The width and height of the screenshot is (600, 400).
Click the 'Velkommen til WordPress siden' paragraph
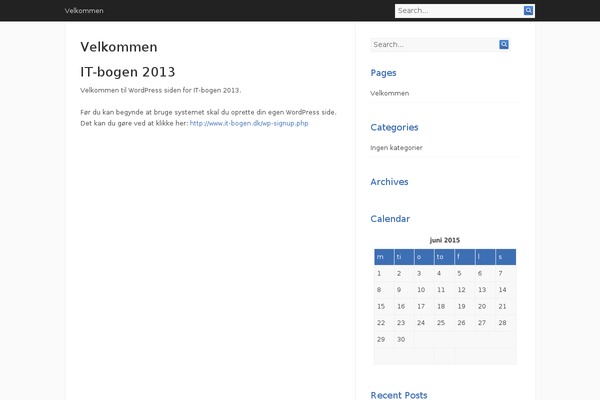click(x=161, y=90)
